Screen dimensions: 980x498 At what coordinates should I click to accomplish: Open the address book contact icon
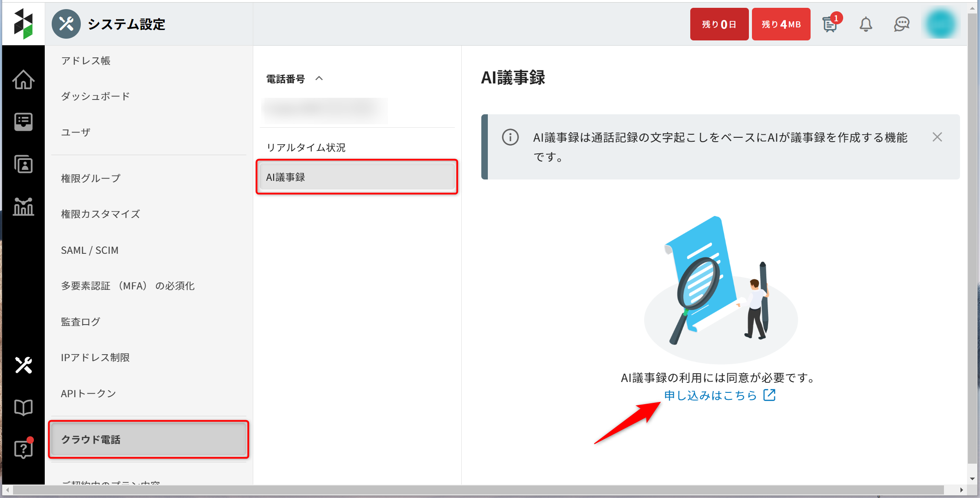point(23,164)
